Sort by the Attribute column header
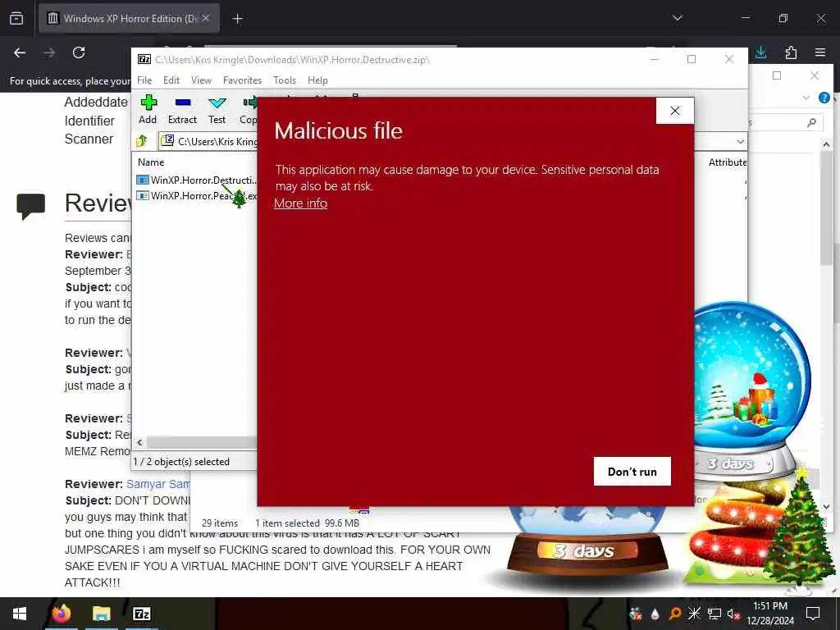 coord(727,162)
